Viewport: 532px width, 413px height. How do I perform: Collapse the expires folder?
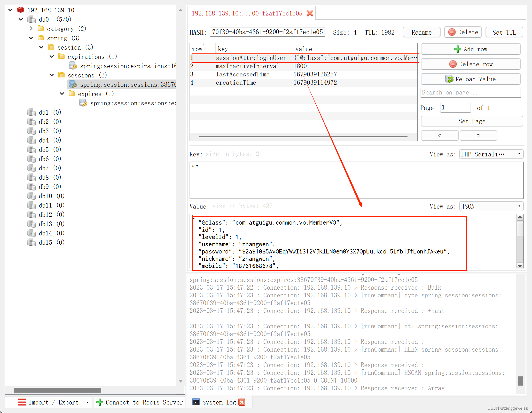(62, 94)
